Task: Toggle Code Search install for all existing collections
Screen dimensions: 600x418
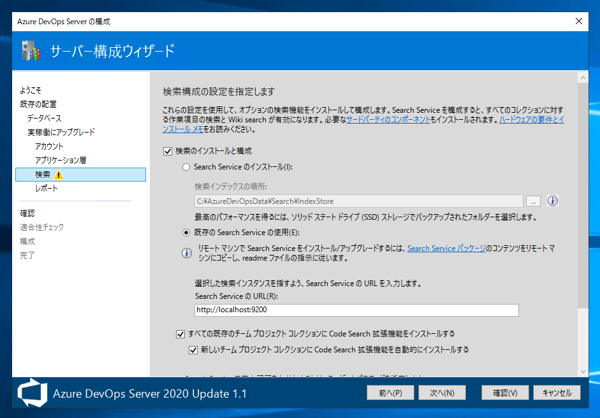Action: (180, 334)
